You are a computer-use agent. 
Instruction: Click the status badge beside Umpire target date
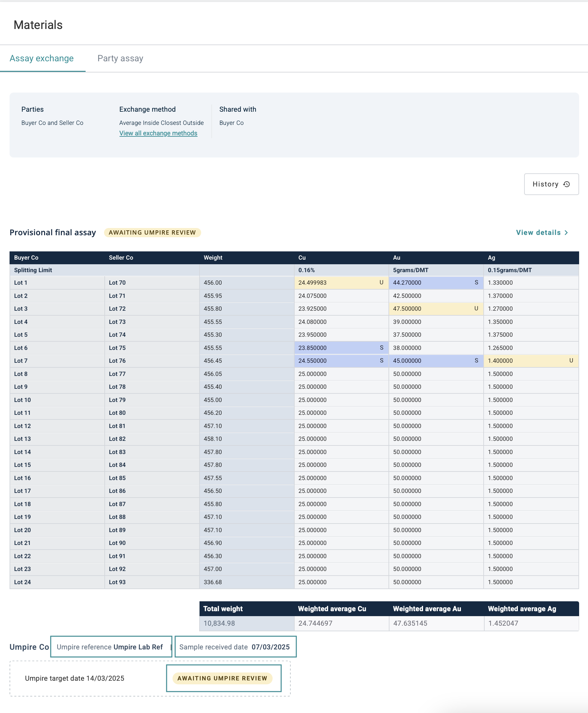point(223,678)
